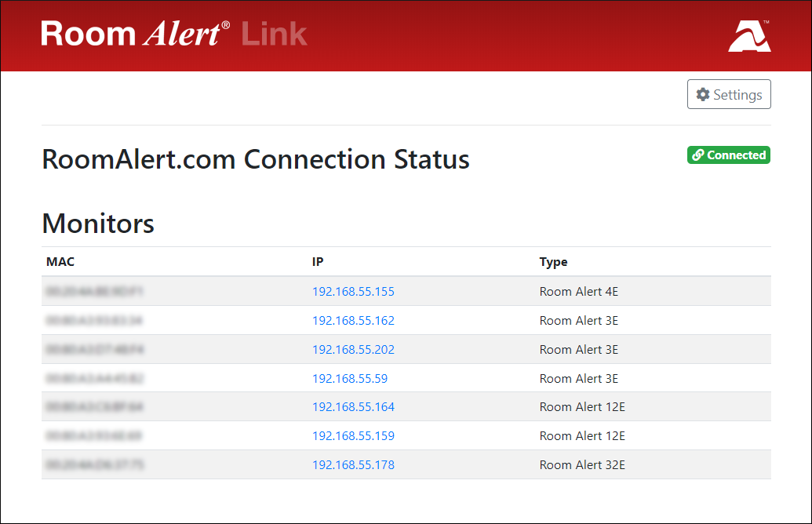This screenshot has height=524, width=812.
Task: Open monitor at 192.168.55.59
Action: [350, 378]
